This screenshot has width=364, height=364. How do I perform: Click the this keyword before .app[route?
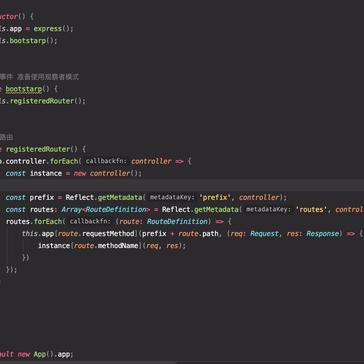(30, 234)
